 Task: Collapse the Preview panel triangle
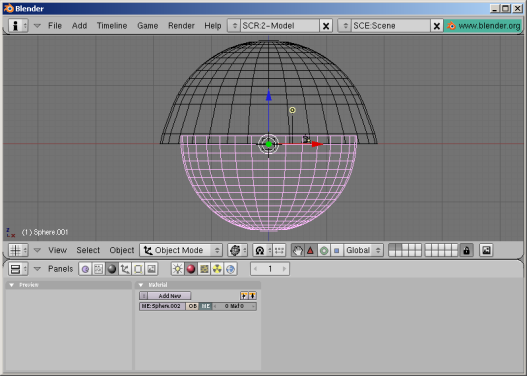12,285
